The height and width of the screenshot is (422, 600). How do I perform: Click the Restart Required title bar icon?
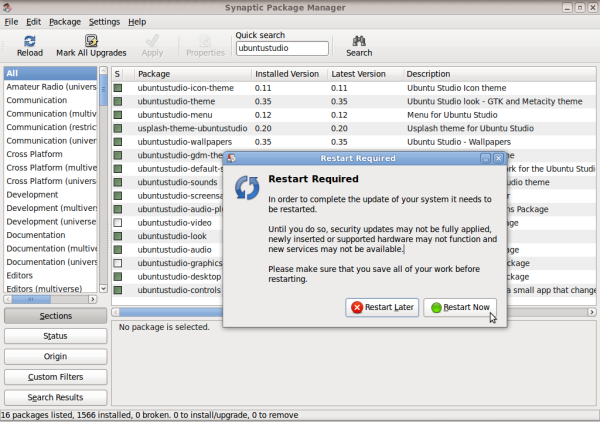(x=232, y=158)
